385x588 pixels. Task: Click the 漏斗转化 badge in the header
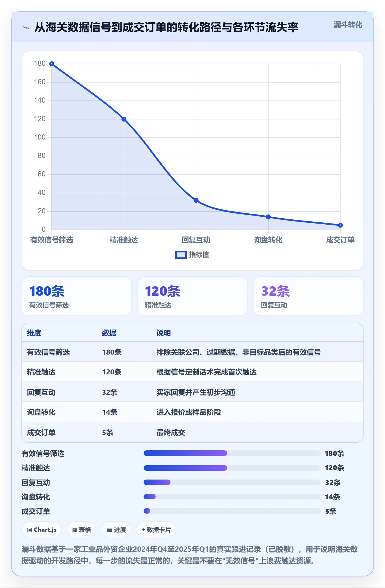tap(348, 25)
